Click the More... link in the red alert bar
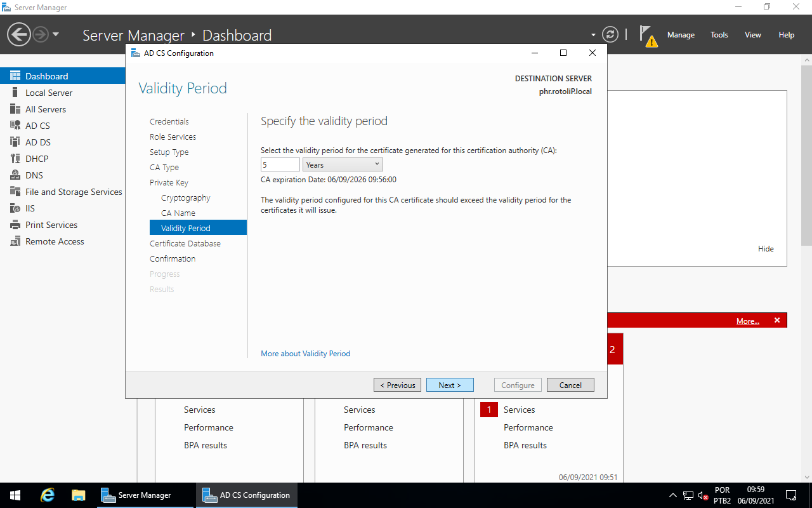 click(747, 321)
